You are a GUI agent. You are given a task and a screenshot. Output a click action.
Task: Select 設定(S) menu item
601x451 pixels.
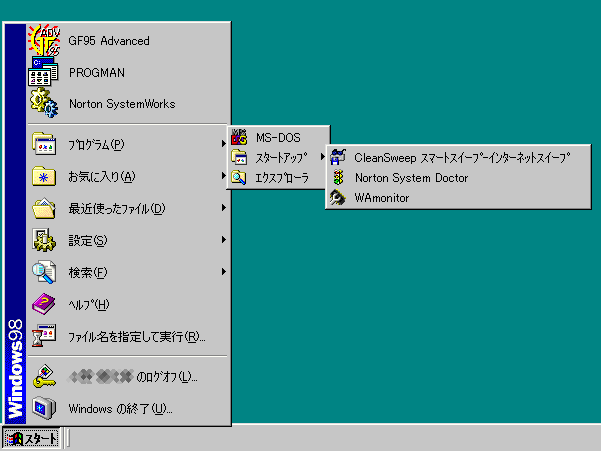pyautogui.click(x=128, y=240)
